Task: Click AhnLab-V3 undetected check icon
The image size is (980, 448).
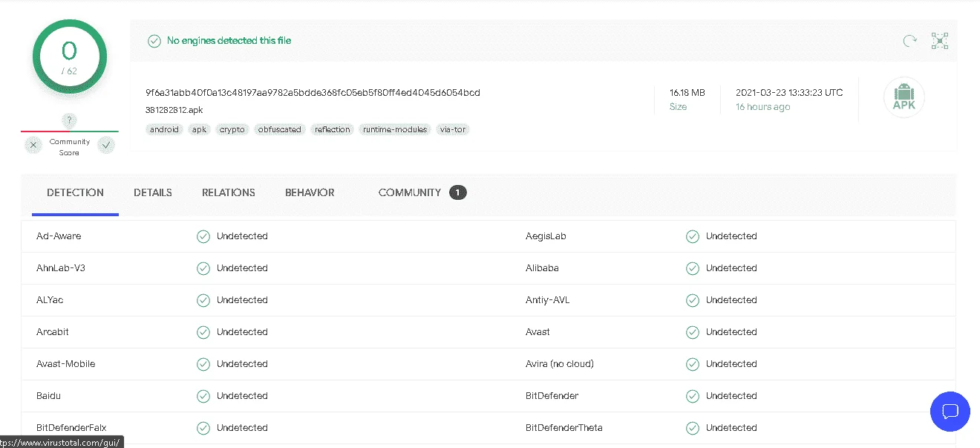Action: 203,268
